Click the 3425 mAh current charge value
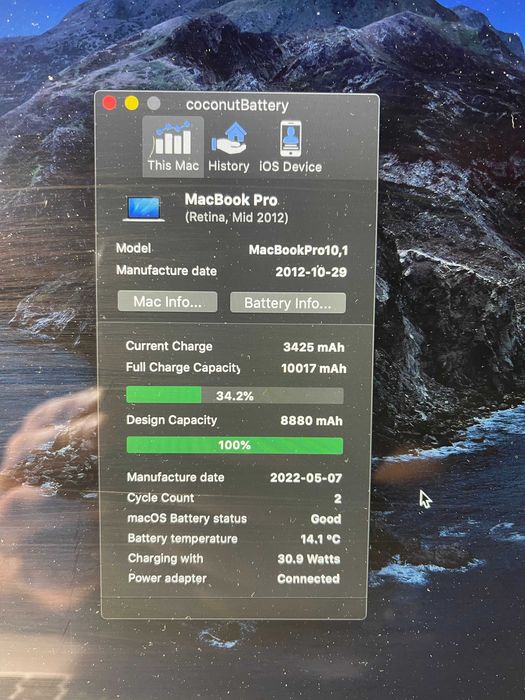525x700 pixels. [x=314, y=347]
